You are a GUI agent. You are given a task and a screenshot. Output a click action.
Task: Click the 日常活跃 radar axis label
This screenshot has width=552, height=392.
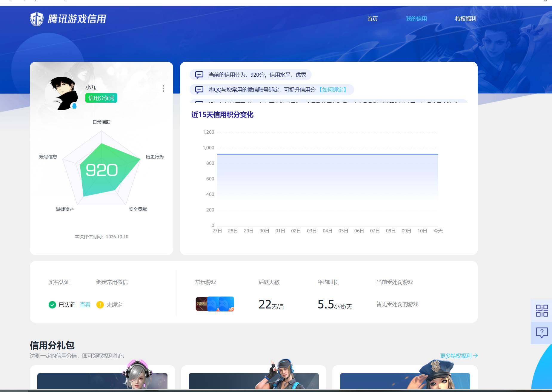click(x=102, y=122)
